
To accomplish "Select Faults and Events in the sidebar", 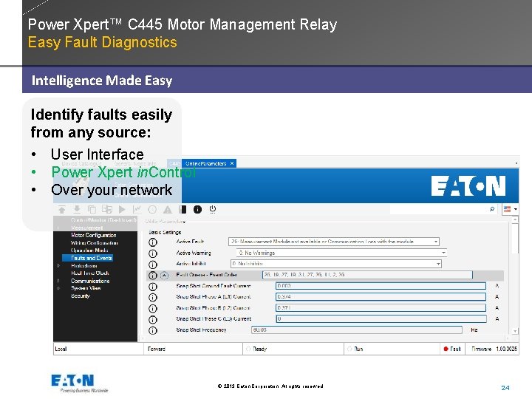I will click(87, 258).
